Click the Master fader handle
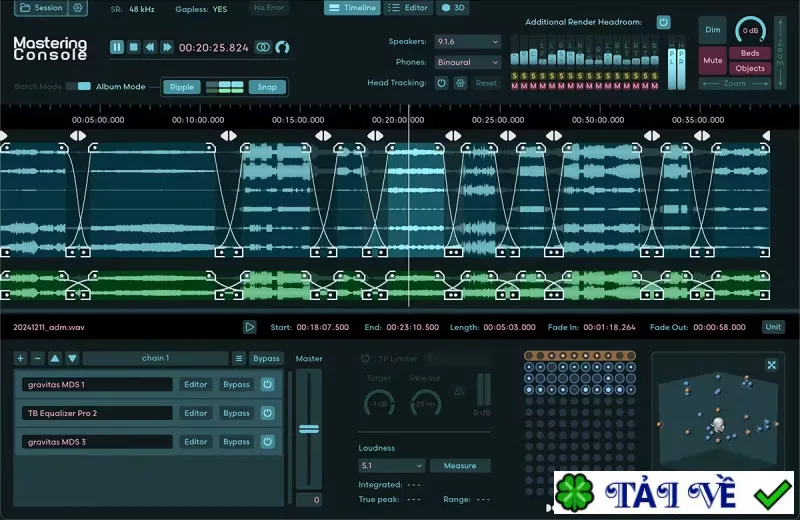The height and width of the screenshot is (520, 800). coord(309,429)
